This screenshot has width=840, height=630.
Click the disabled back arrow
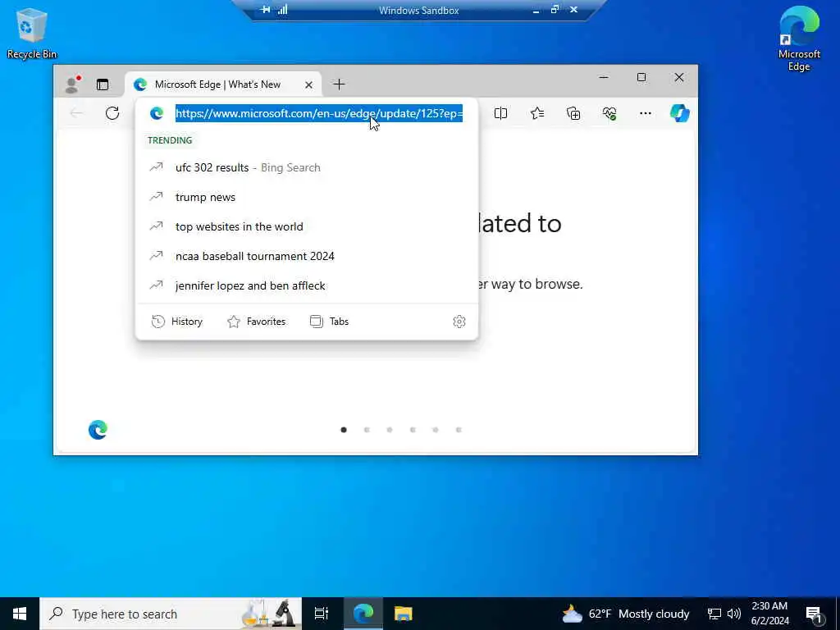pos(76,113)
